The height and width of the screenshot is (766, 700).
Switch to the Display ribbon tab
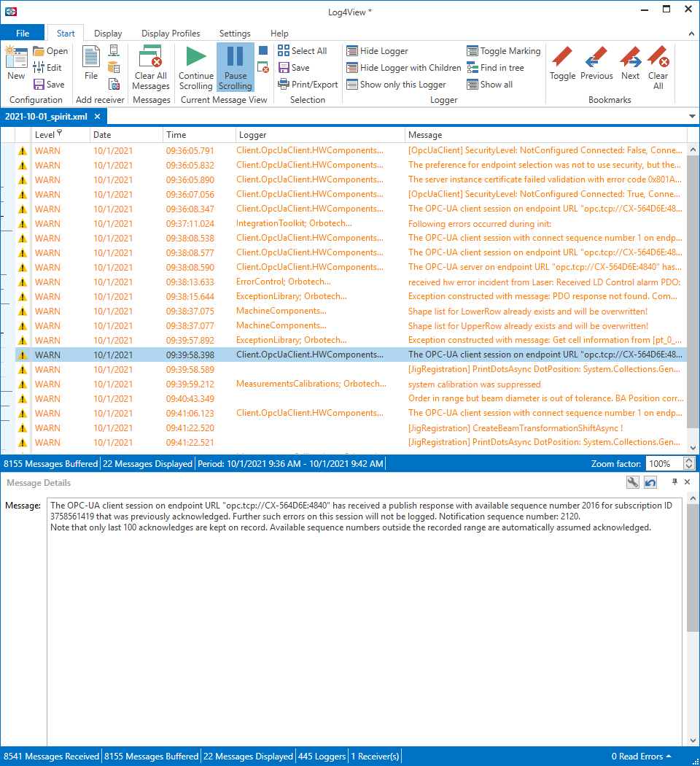(108, 34)
